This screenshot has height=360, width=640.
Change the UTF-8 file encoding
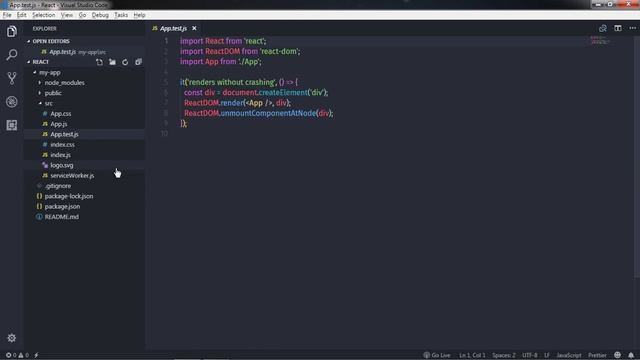pyautogui.click(x=530, y=355)
